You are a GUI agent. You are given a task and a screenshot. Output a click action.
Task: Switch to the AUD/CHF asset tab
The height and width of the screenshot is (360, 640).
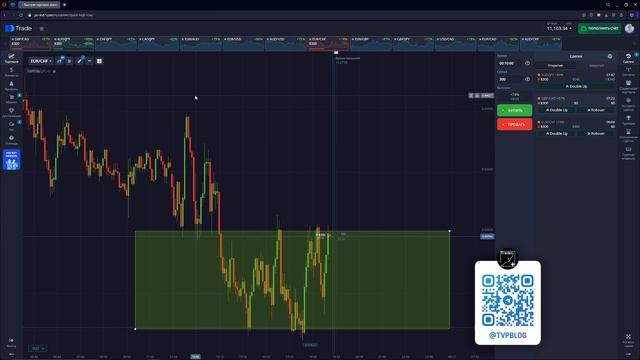[x=541, y=43]
